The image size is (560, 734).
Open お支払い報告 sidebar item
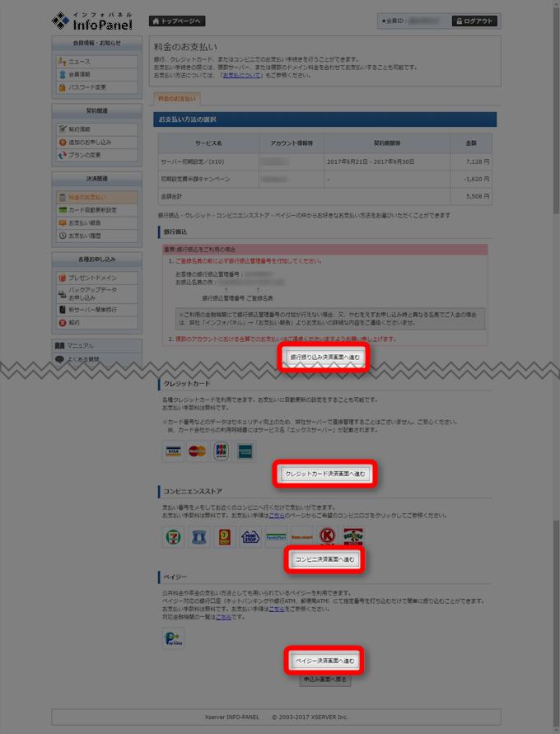coord(97,222)
